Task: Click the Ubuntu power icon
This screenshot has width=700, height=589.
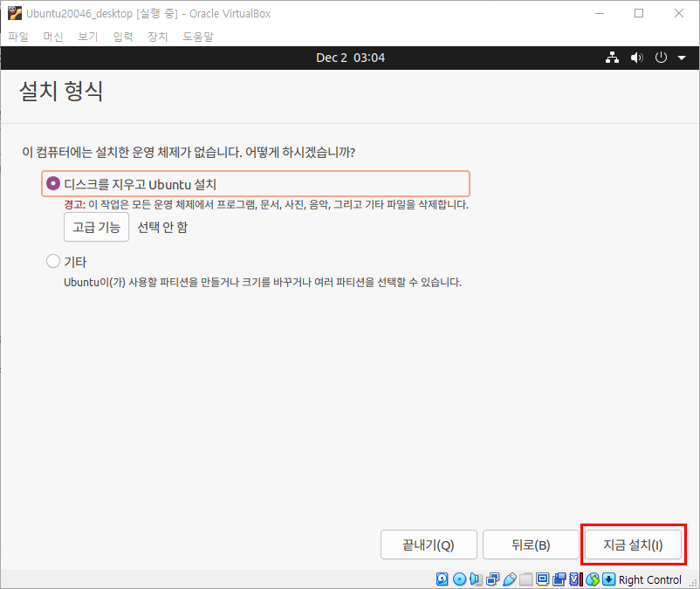Action: click(661, 58)
